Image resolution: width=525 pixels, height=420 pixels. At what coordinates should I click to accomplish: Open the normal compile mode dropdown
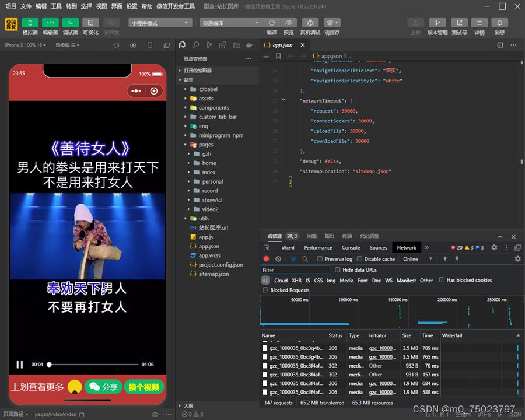[x=230, y=23]
